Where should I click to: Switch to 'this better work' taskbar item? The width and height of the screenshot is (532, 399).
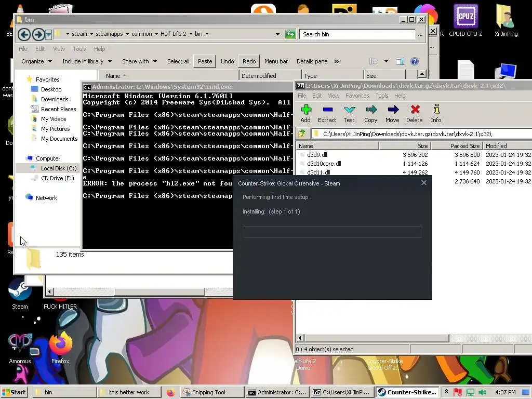(x=129, y=392)
